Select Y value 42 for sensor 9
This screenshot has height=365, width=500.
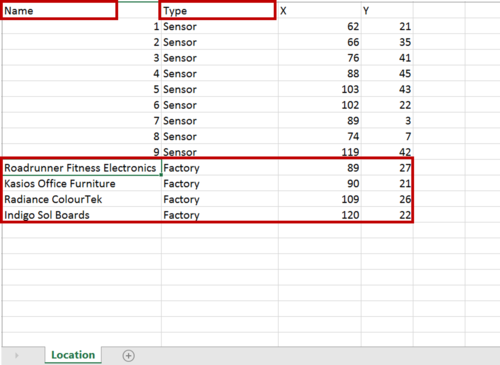(387, 152)
